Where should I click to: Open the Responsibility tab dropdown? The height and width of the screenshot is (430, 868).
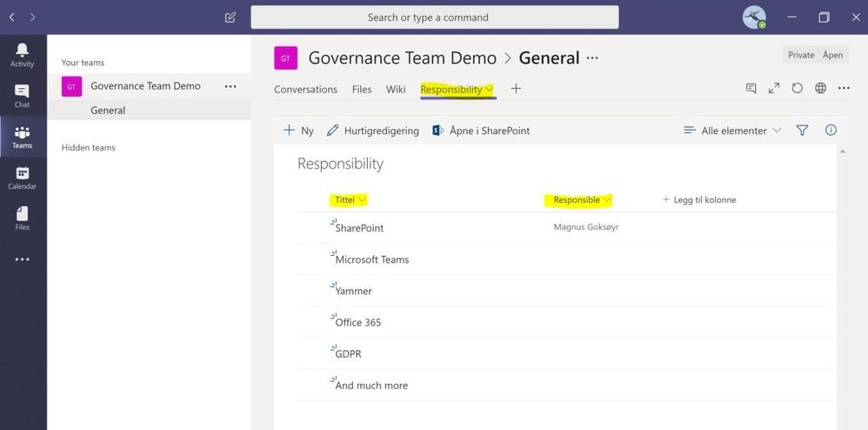(x=490, y=89)
